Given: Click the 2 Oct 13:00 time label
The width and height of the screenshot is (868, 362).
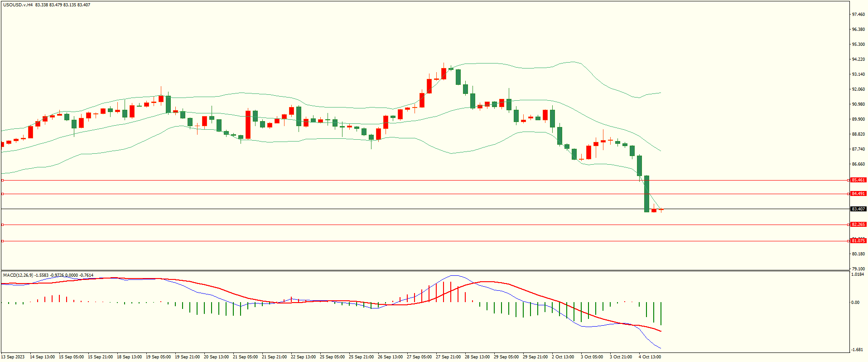Looking at the screenshot, I should pyautogui.click(x=563, y=357).
